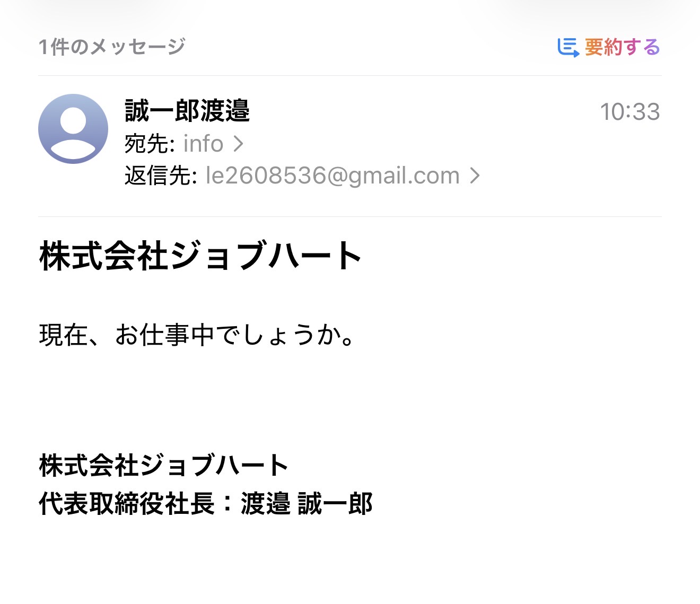Click the large subject heading 株式会社ジョブハート

pos(200,256)
